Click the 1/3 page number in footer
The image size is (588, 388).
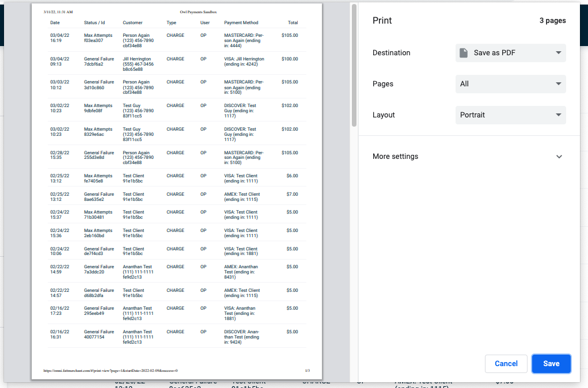pos(308,371)
